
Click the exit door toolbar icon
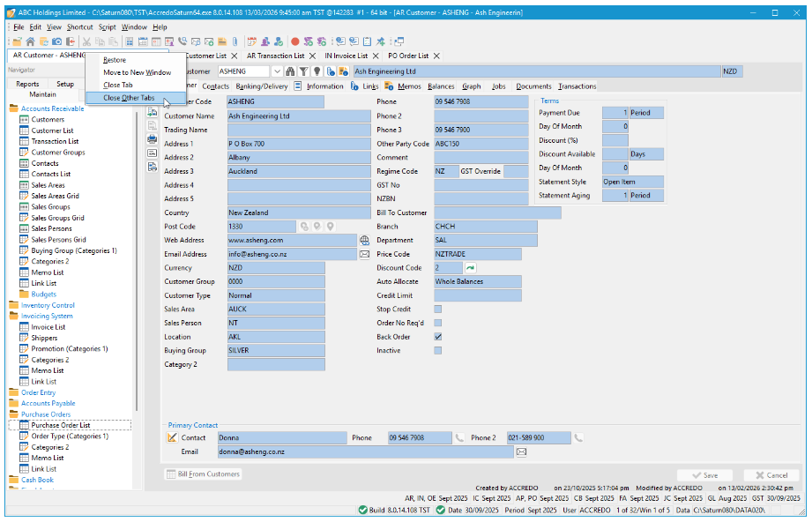[70, 41]
